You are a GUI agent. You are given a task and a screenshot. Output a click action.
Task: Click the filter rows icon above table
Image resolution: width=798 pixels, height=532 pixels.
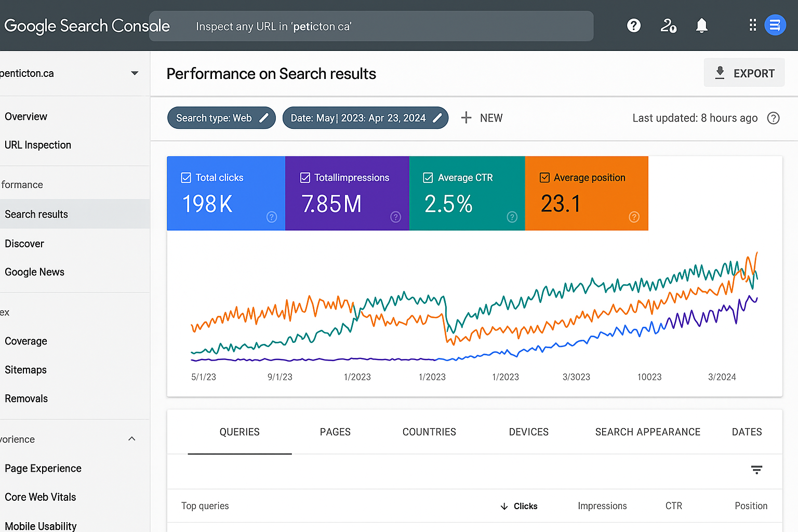click(756, 470)
